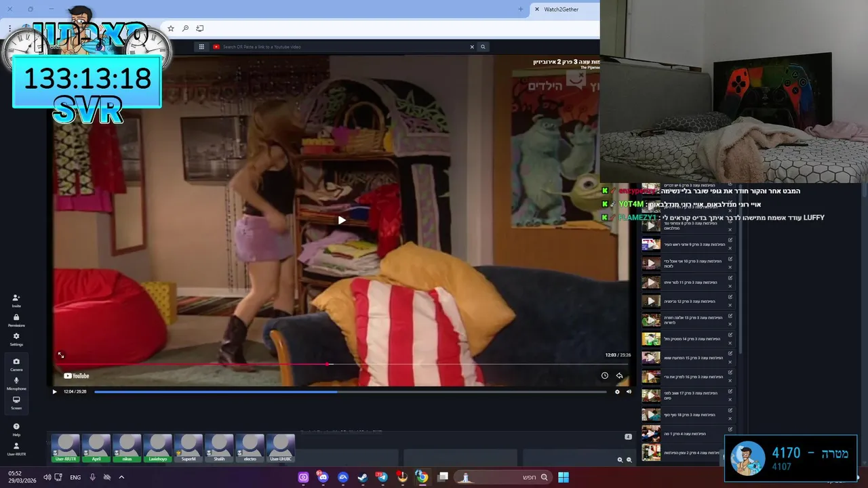This screenshot has height=488, width=868.
Task: Play the season 3 episode 12 playlist thumbnail
Action: pyautogui.click(x=651, y=301)
